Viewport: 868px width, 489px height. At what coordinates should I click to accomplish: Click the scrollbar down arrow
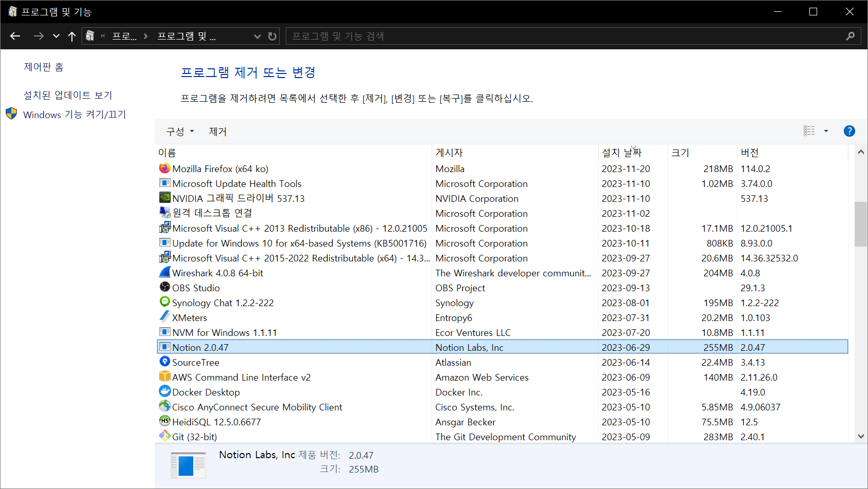pos(861,436)
